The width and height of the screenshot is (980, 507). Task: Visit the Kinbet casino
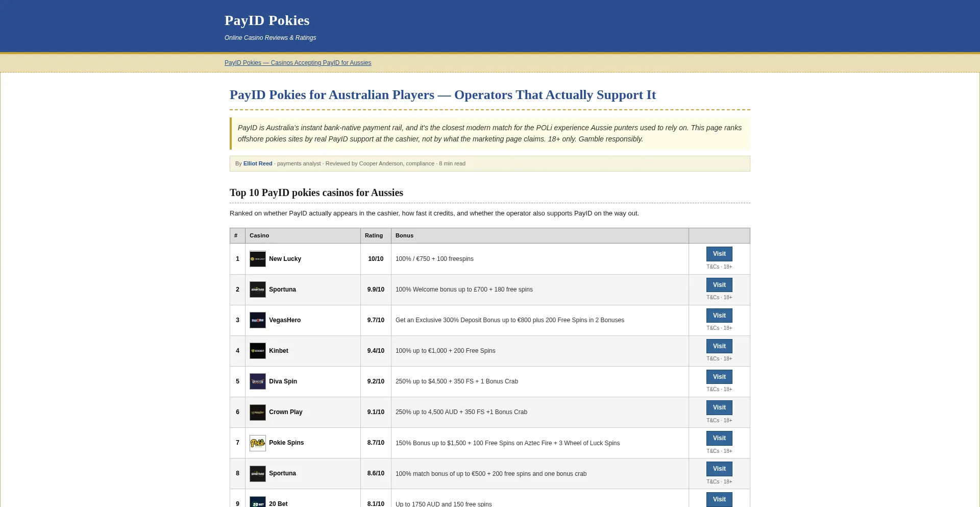point(719,346)
